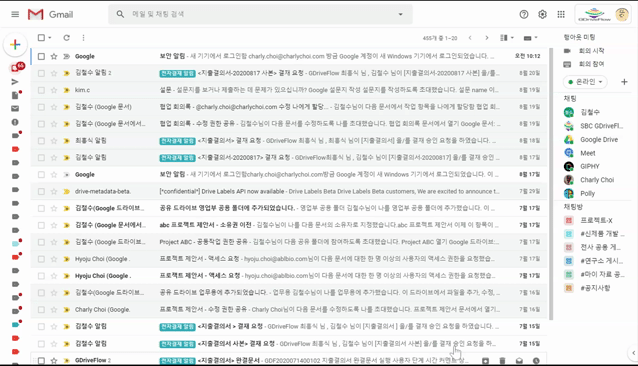Open the search options dropdown arrow
The height and width of the screenshot is (366, 638).
tap(400, 14)
